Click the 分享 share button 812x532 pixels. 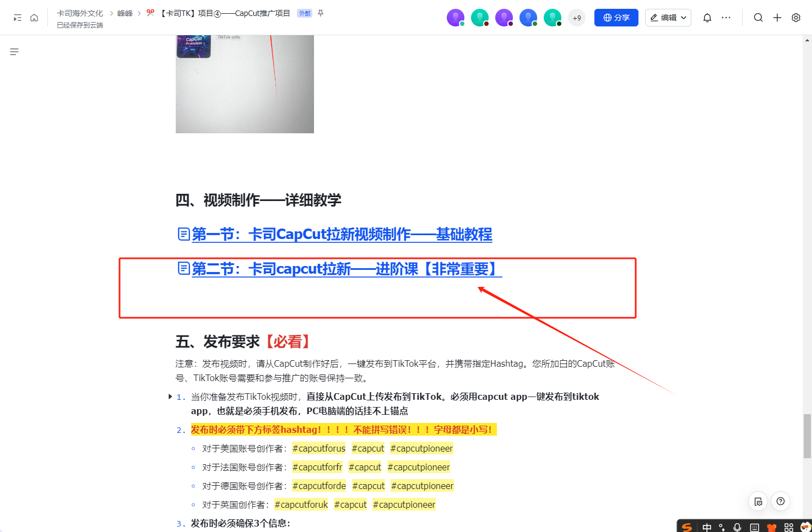616,18
